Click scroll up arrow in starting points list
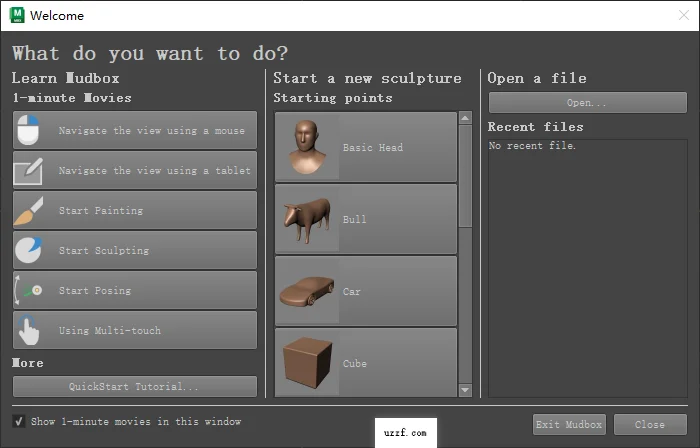700x448 pixels. coord(465,118)
